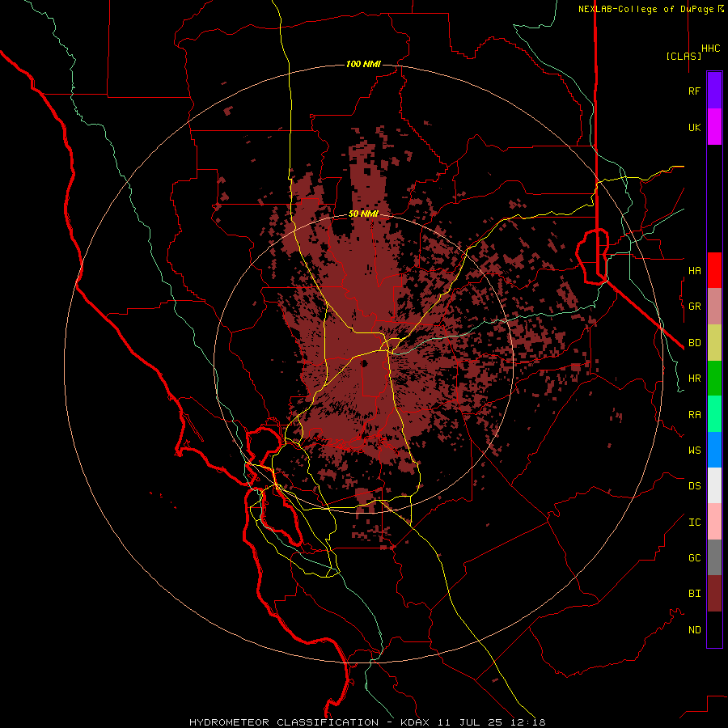Viewport: 728px width, 728px height.
Task: Click the [CLAS] units label
Action: [684, 56]
